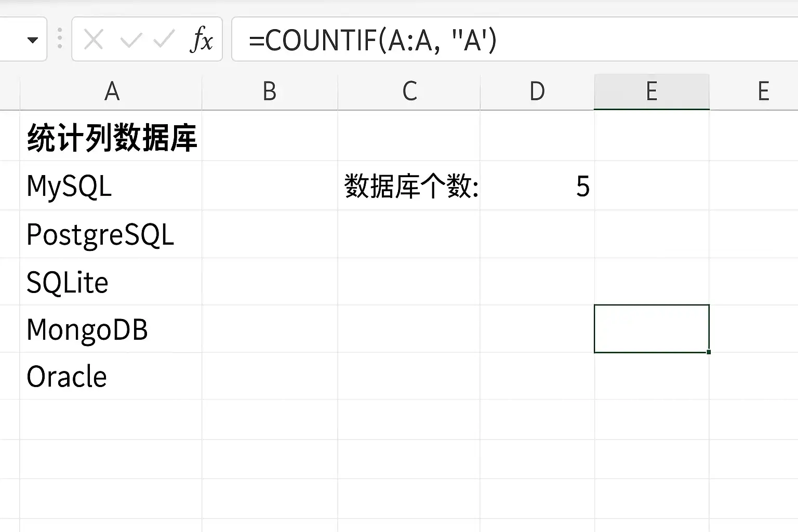Select the PostgreSQL cell
The width and height of the screenshot is (798, 532).
click(x=111, y=234)
